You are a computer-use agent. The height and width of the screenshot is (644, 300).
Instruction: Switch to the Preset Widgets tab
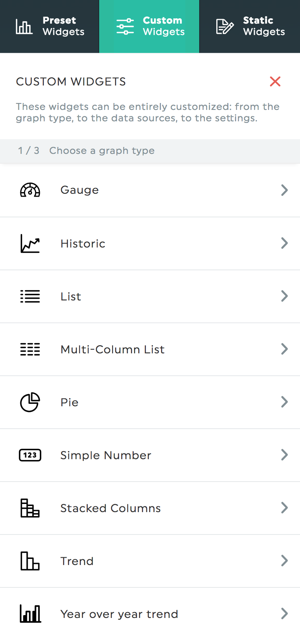[50, 26]
